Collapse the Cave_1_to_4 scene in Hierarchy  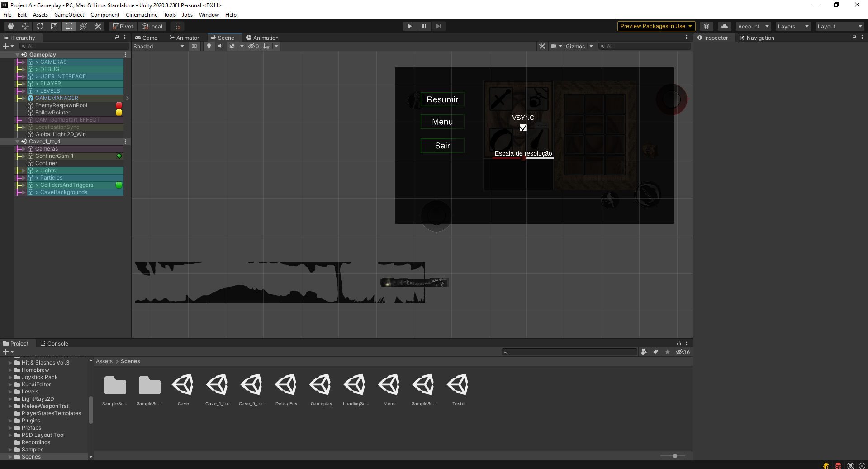[18, 142]
